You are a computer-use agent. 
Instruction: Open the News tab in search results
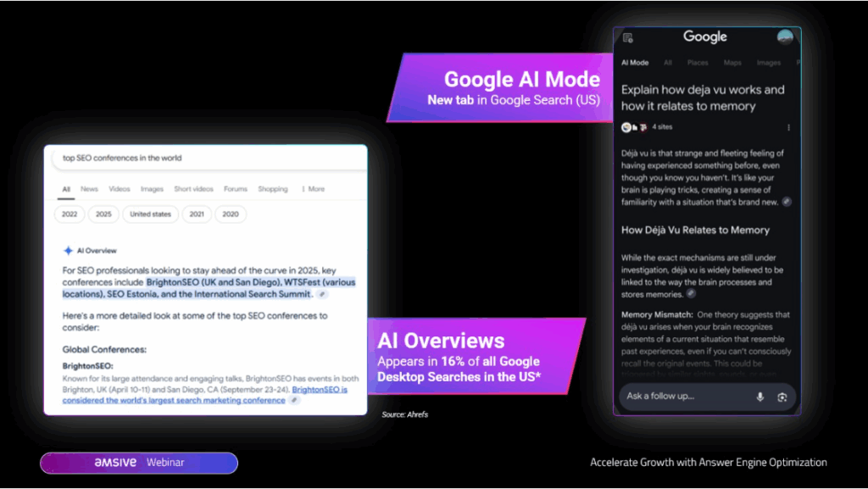(x=89, y=189)
